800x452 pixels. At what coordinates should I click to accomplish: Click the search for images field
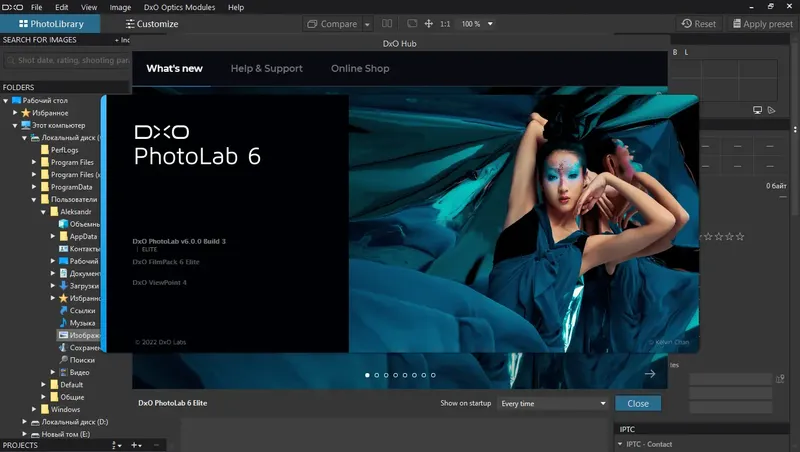(x=66, y=60)
